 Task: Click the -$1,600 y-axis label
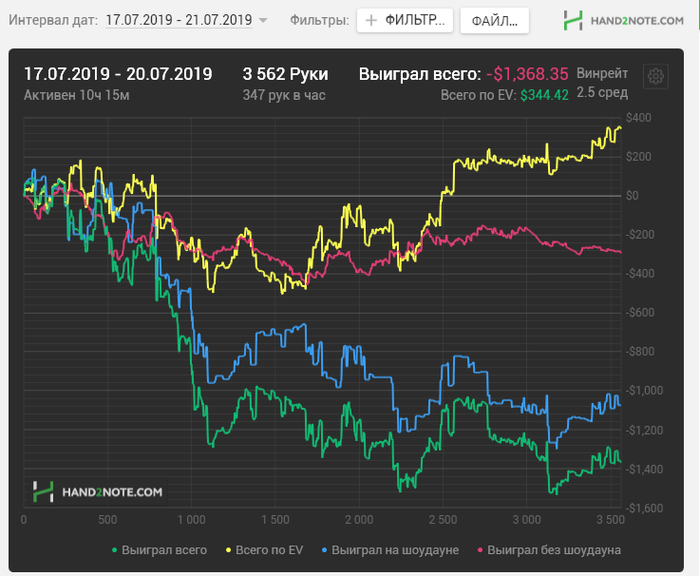(x=644, y=508)
